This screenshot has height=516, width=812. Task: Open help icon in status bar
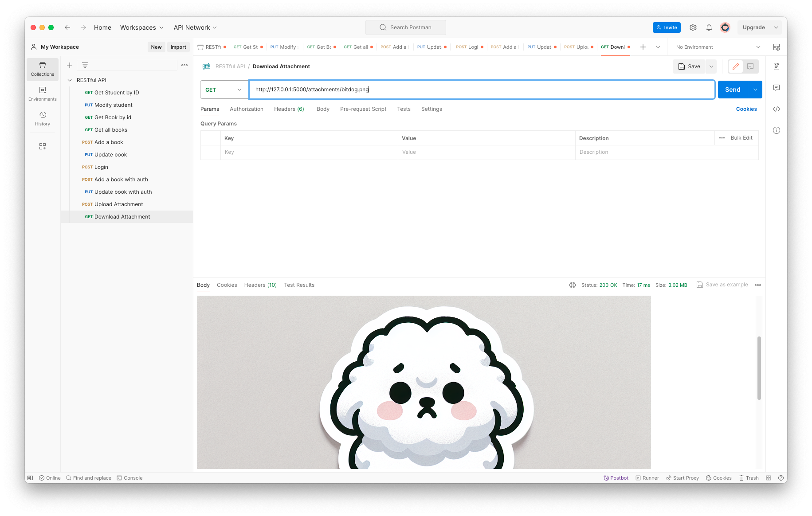click(x=781, y=478)
